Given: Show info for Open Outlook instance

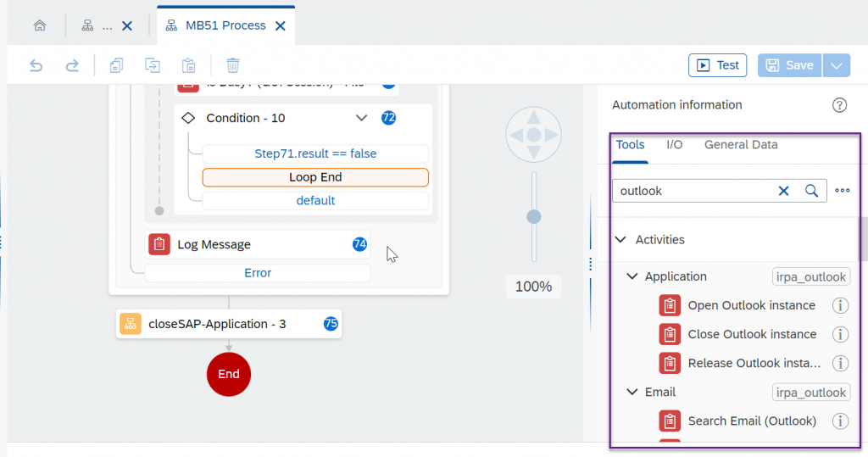Looking at the screenshot, I should click(x=840, y=306).
